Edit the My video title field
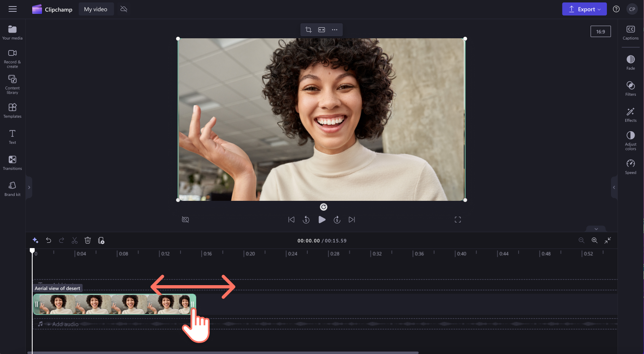 96,9
